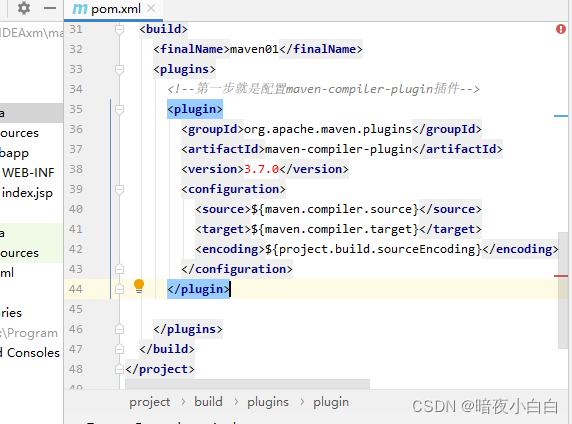Click the yellow lightbulb quick-fix icon
This screenshot has width=572, height=424.
[x=139, y=286]
